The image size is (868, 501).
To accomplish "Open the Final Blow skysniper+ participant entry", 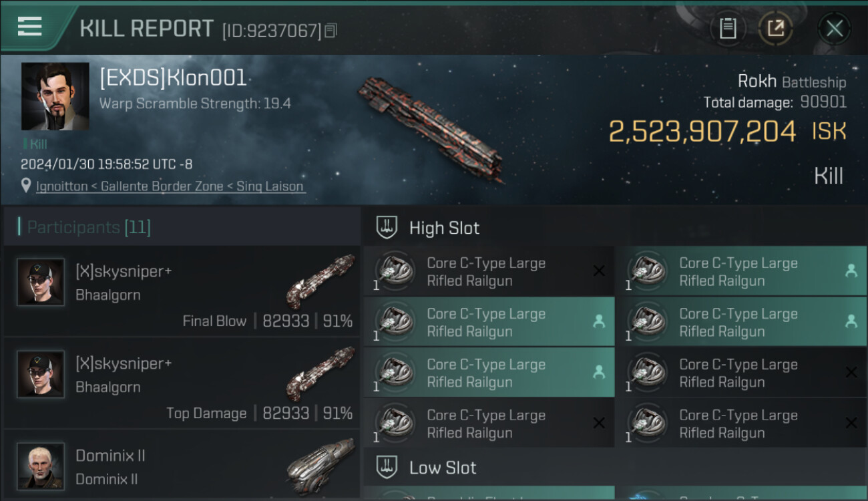I will tap(182, 291).
